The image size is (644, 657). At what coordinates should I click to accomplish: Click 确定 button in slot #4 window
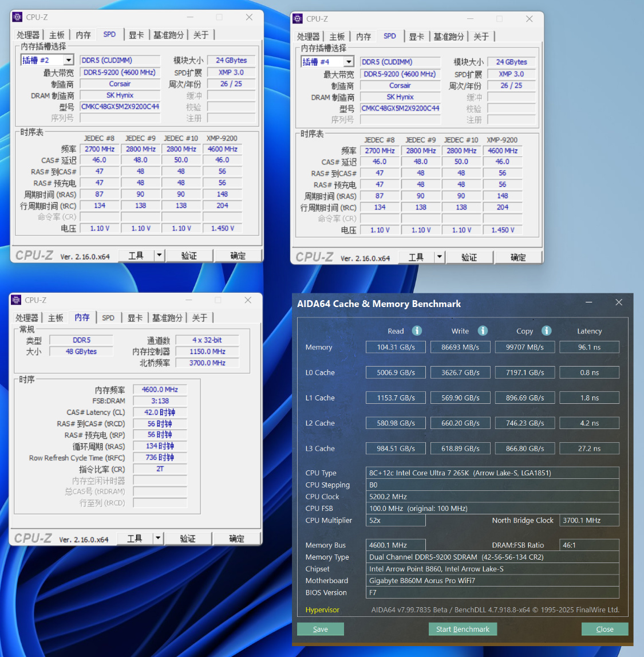pos(518,257)
